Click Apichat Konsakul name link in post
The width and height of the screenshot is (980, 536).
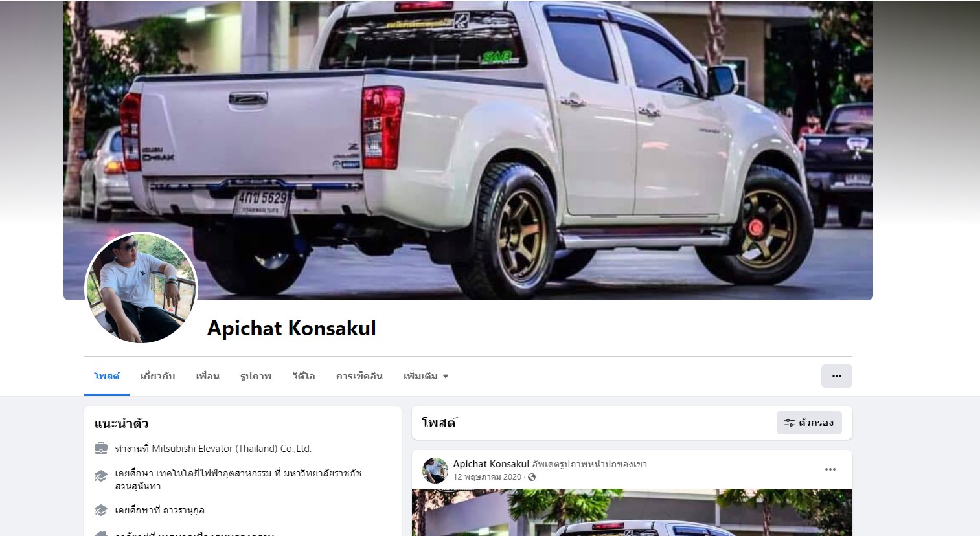491,464
